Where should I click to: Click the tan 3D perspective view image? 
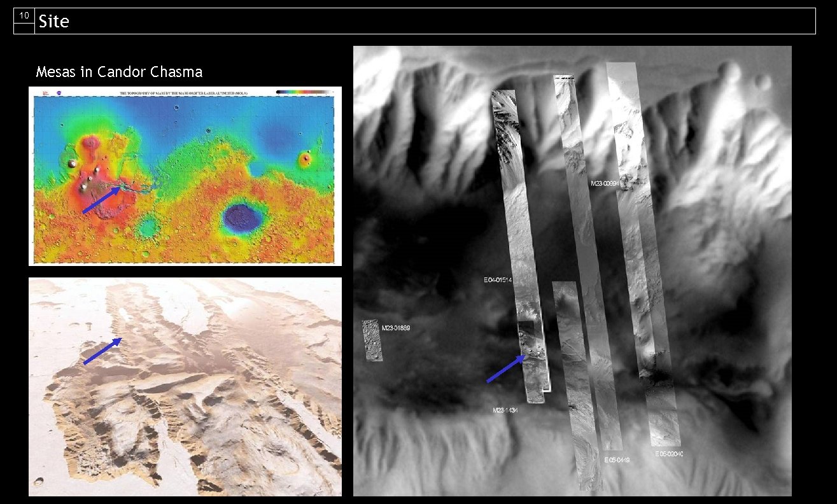click(185, 388)
